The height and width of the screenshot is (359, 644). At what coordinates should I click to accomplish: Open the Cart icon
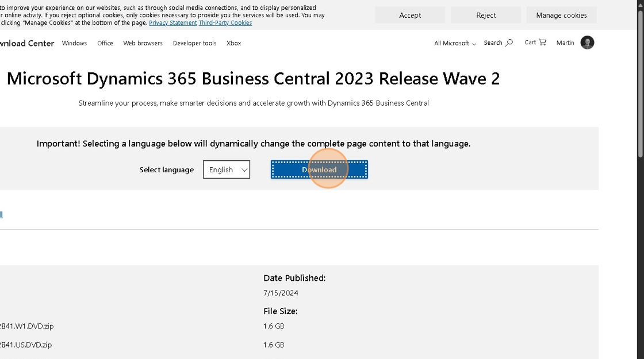(542, 43)
